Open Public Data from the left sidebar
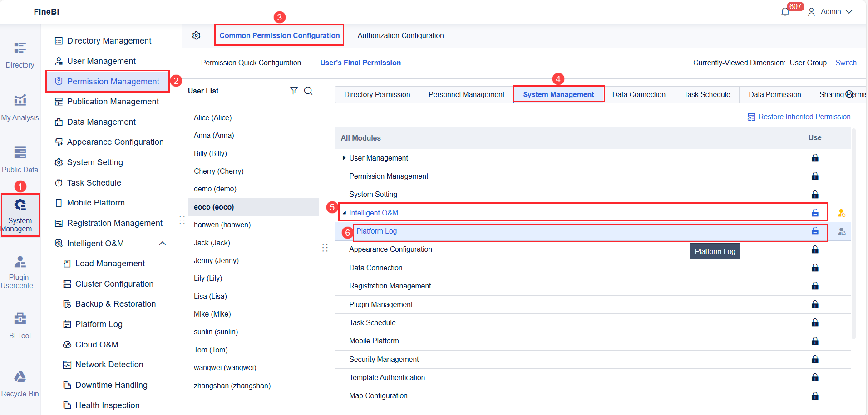 click(x=20, y=158)
